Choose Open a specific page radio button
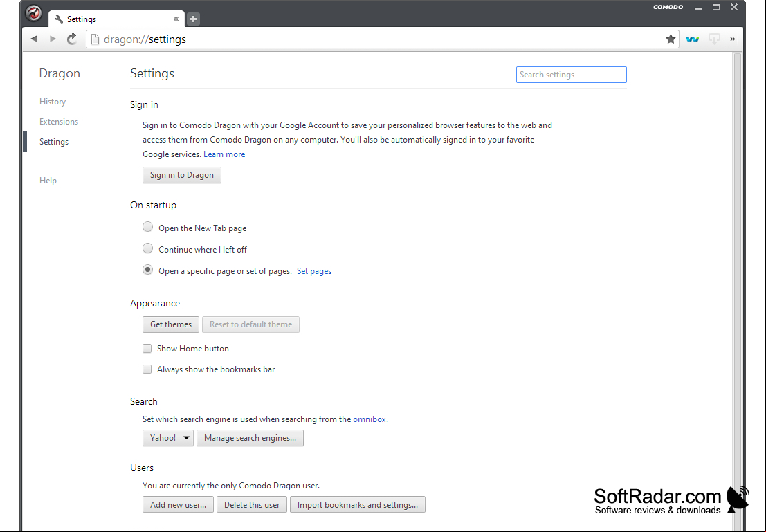The width and height of the screenshot is (766, 532). click(147, 270)
